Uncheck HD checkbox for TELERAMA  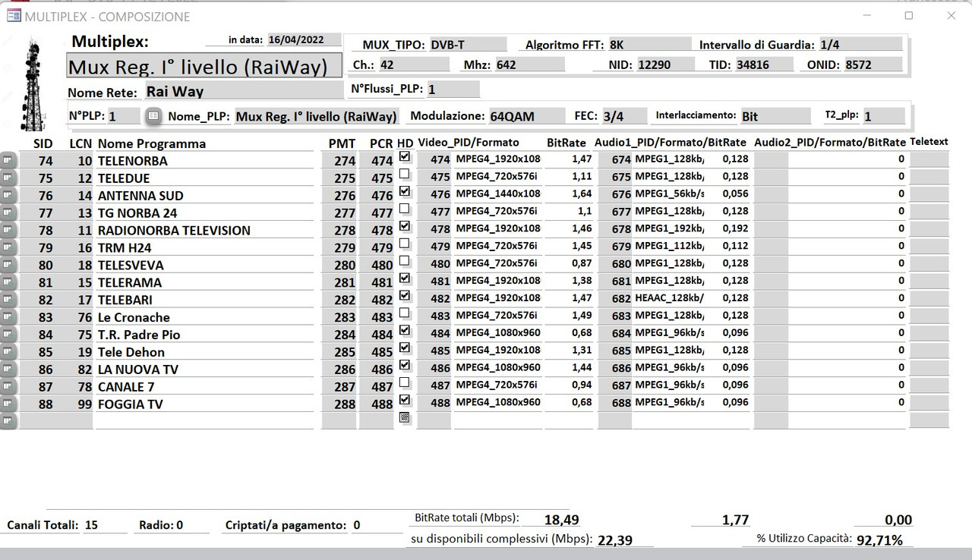pos(405,278)
